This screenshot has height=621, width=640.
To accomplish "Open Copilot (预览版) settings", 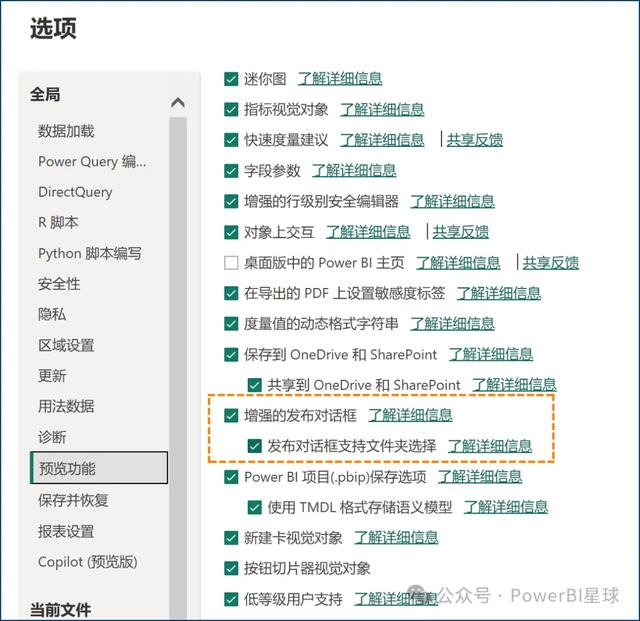I will coord(87,562).
